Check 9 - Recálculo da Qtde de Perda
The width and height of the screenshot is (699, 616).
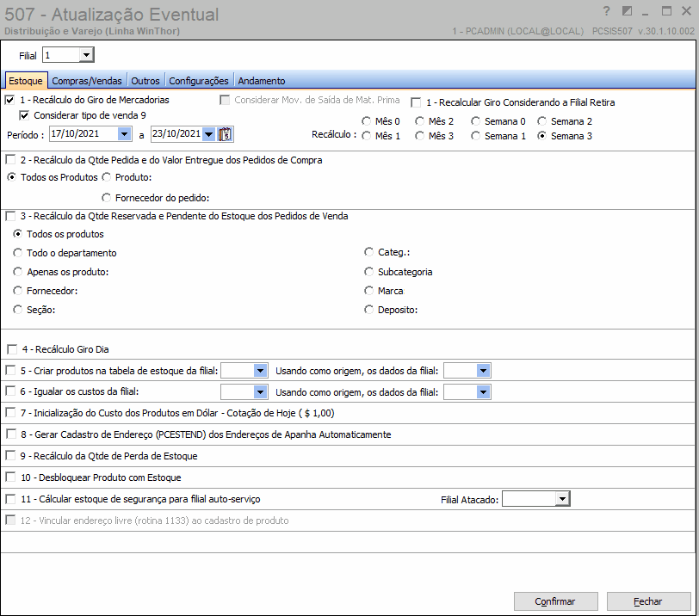point(10,455)
